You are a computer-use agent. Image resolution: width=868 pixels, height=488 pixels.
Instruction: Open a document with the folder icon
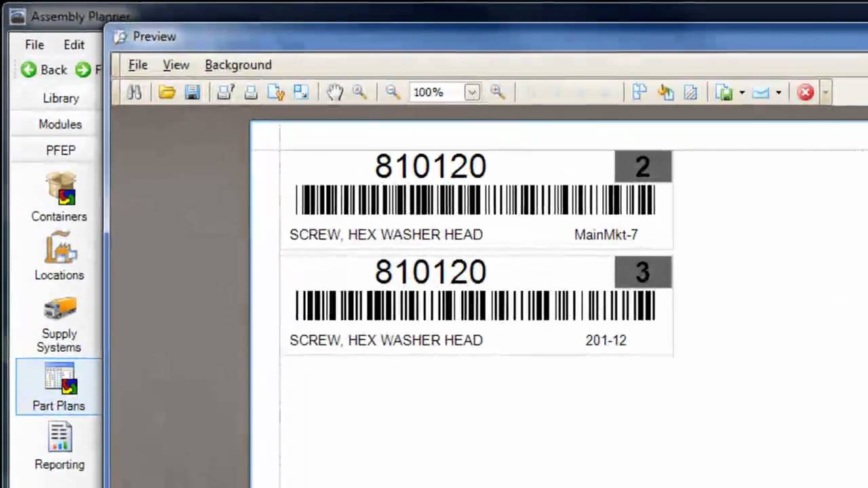[x=167, y=92]
